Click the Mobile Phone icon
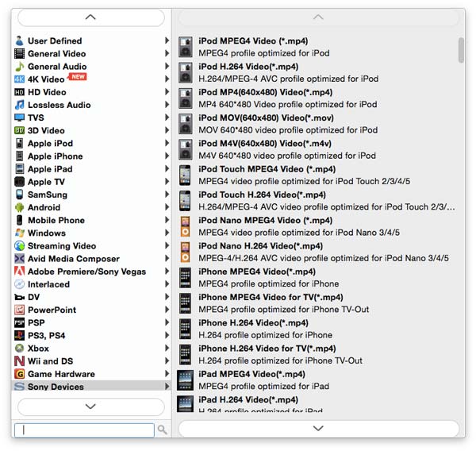 (x=19, y=220)
